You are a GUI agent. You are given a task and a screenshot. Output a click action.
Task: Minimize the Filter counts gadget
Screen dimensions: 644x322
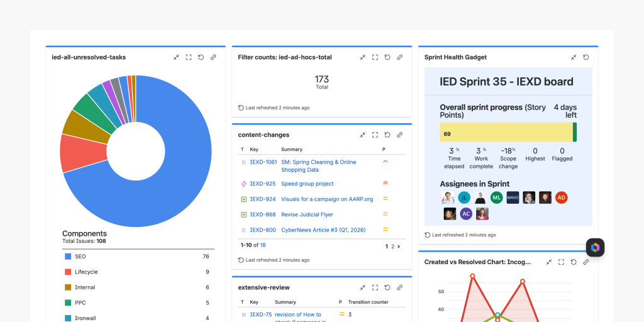[363, 57]
